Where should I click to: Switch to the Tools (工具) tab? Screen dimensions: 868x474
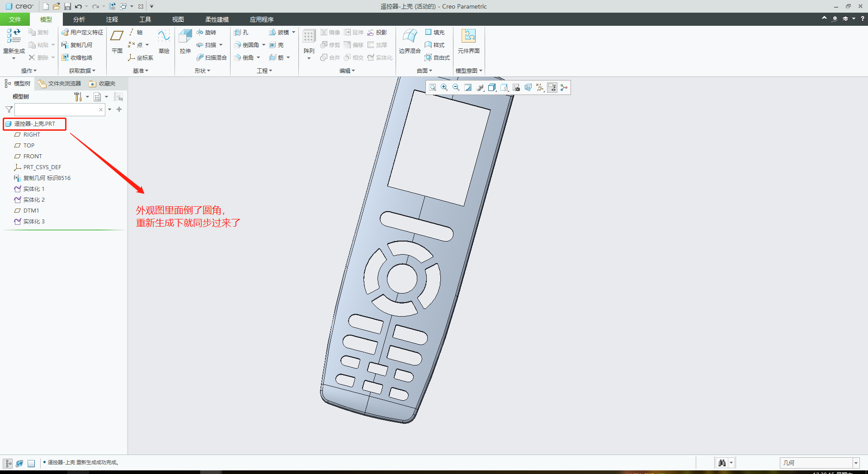click(x=145, y=19)
